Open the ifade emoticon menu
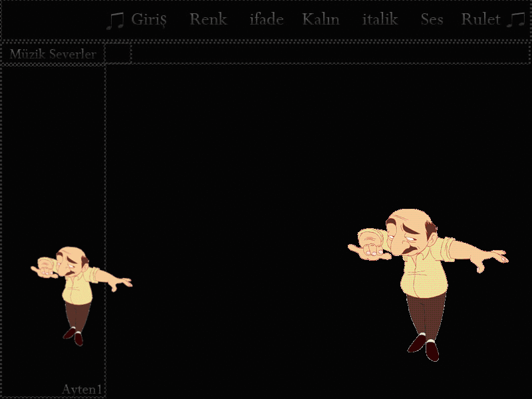This screenshot has width=532, height=399. tap(267, 19)
